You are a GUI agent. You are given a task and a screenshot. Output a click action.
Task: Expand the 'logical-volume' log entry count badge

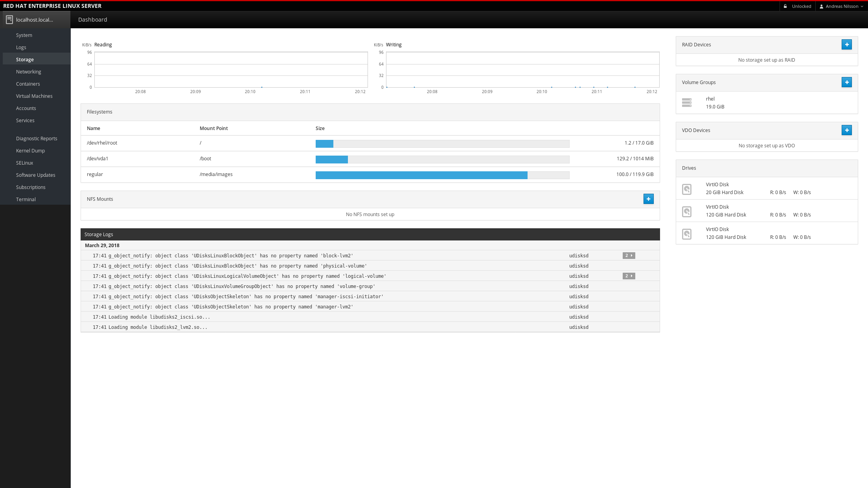click(629, 276)
